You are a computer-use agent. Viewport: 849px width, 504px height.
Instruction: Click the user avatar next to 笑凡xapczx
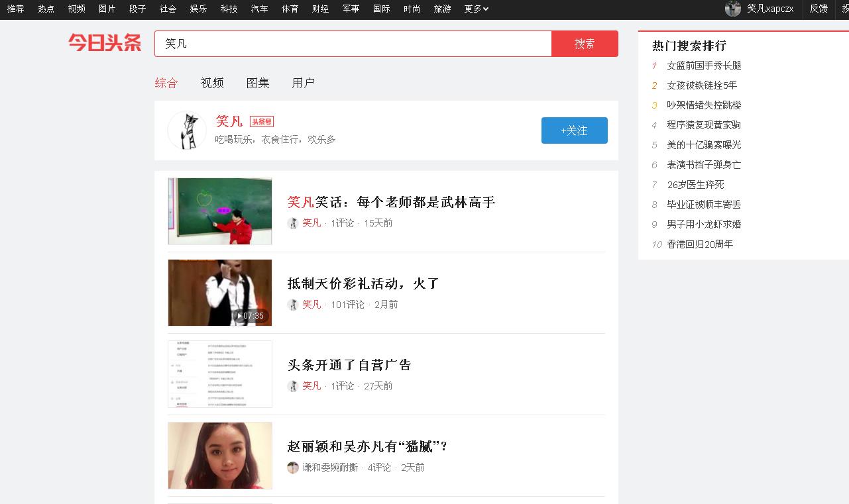click(x=733, y=9)
